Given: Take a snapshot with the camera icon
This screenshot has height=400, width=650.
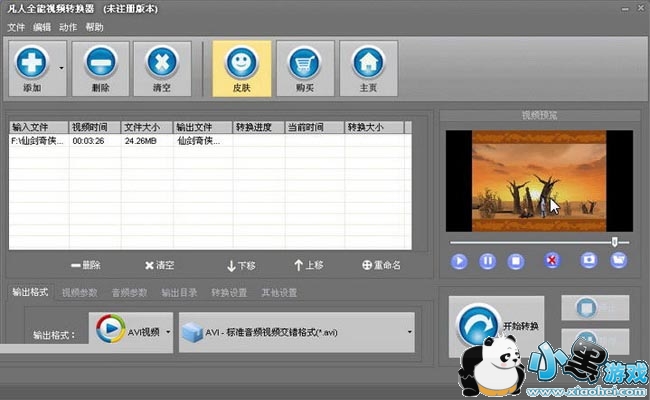Looking at the screenshot, I should [589, 260].
